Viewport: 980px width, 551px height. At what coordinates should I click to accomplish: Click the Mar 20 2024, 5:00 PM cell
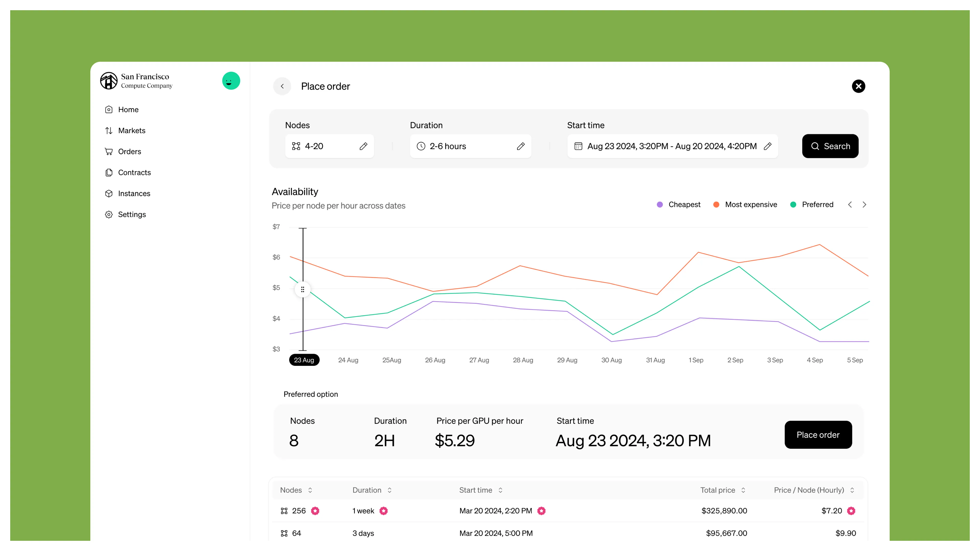click(x=496, y=533)
